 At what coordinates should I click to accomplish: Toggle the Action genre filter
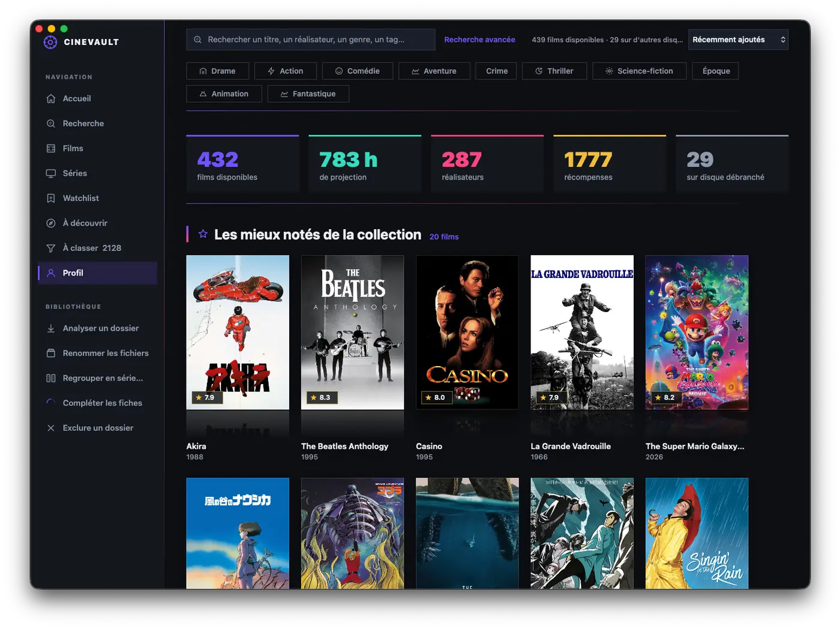(286, 71)
